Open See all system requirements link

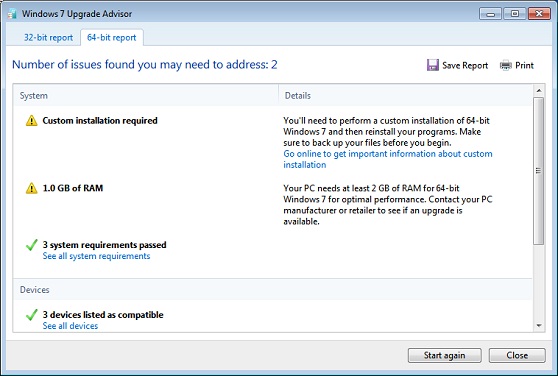tap(96, 256)
